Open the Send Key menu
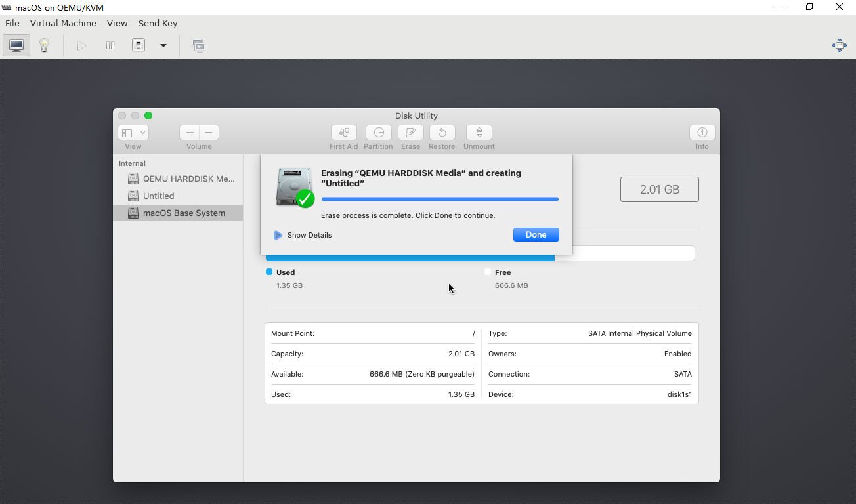This screenshot has height=504, width=856. pyautogui.click(x=158, y=23)
